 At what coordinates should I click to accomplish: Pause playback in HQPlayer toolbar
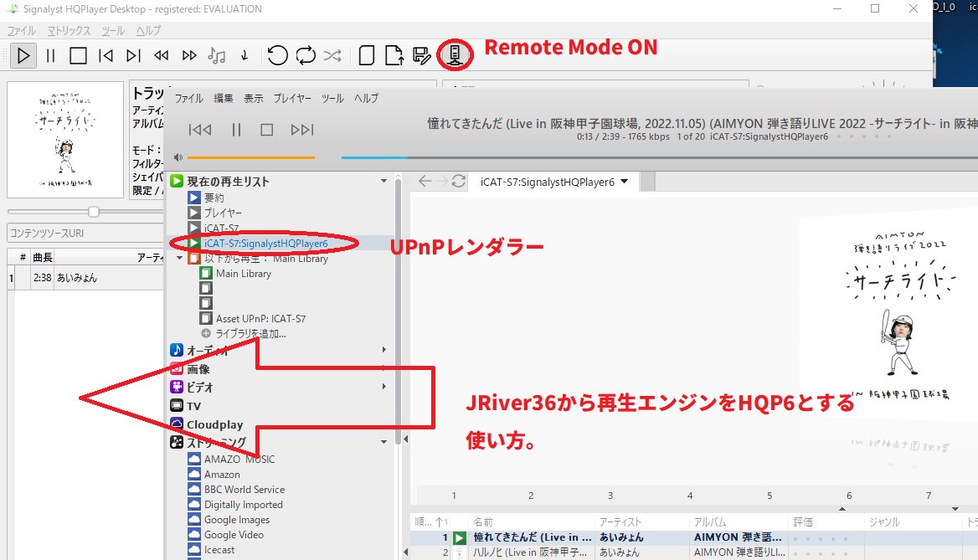tap(50, 55)
